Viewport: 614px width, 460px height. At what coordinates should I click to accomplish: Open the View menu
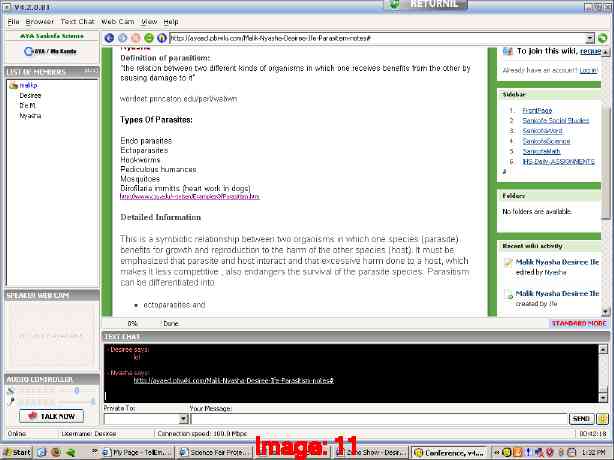click(x=149, y=22)
